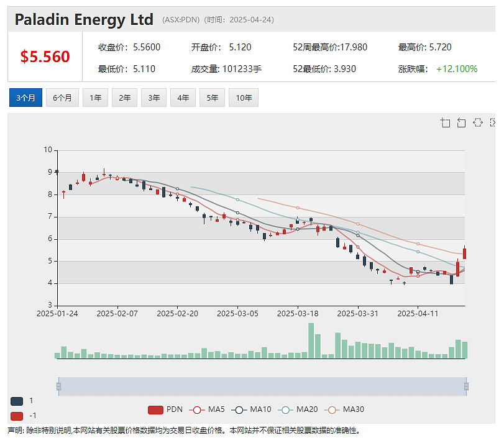Click the 2025-04-11 axis date label
This screenshot has width=504, height=443.
418,314
